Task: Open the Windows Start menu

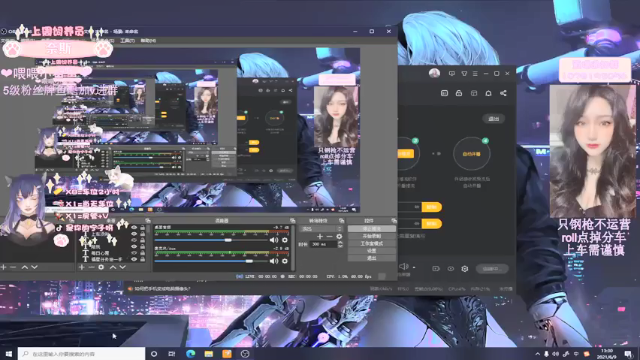Action: (x=9, y=354)
